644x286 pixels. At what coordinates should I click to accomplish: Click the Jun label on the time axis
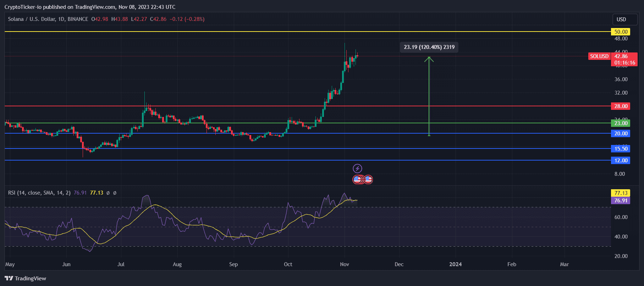click(66, 264)
